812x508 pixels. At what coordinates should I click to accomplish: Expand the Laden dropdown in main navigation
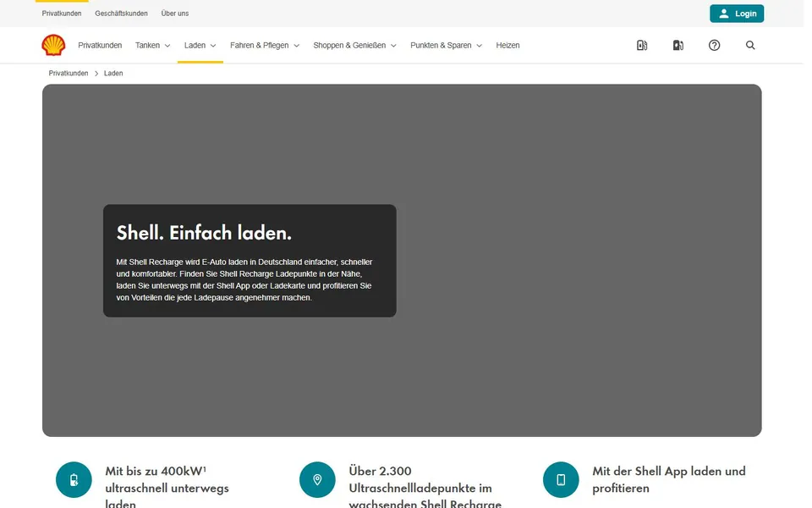point(200,45)
